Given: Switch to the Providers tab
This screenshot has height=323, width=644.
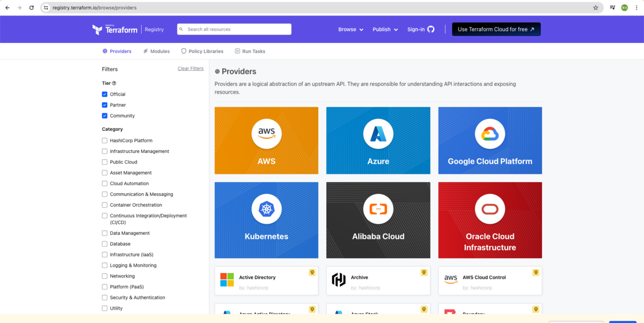Looking at the screenshot, I should click(117, 52).
